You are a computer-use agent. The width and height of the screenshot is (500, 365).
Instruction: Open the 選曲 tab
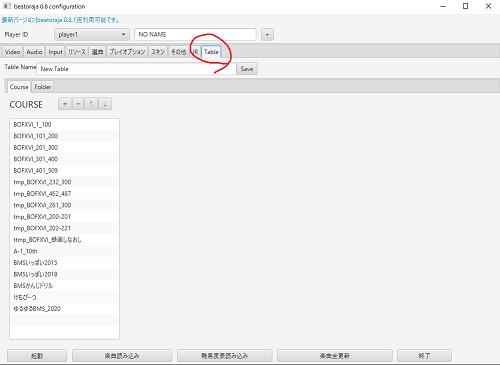97,52
